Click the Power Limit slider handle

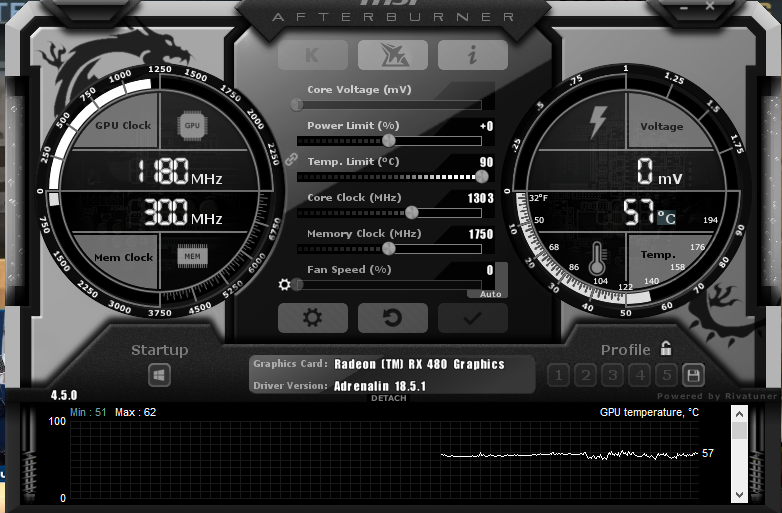(x=389, y=141)
